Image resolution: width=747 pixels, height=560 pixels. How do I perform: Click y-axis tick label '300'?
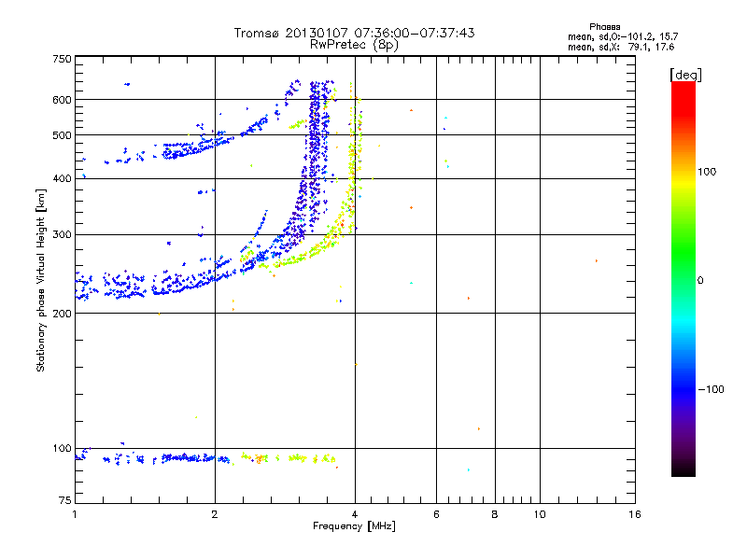[x=62, y=234]
